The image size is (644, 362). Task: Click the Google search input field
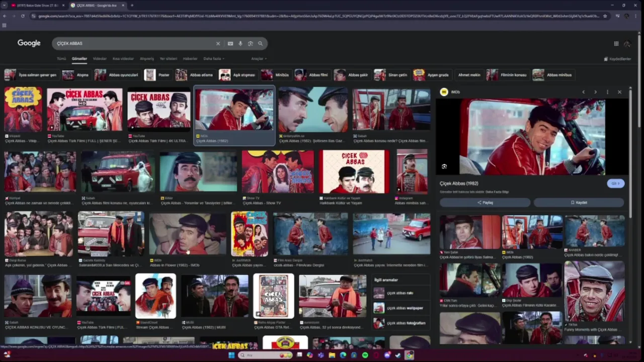133,44
